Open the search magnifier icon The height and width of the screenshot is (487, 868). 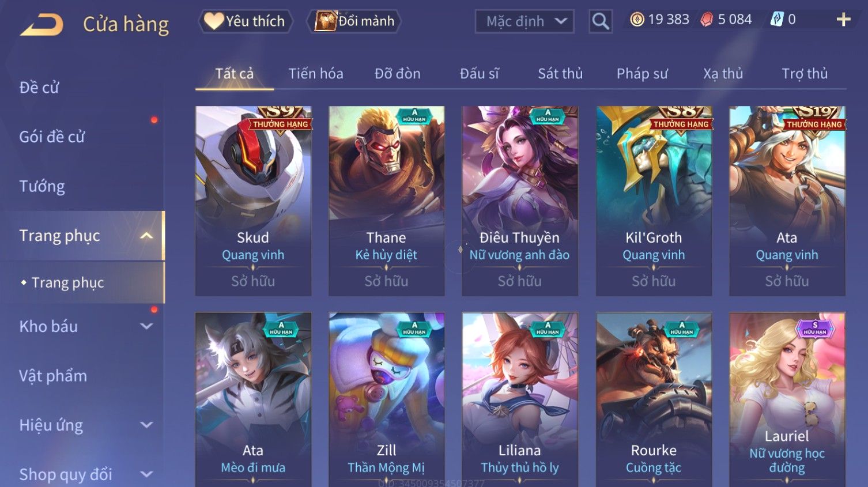(601, 21)
